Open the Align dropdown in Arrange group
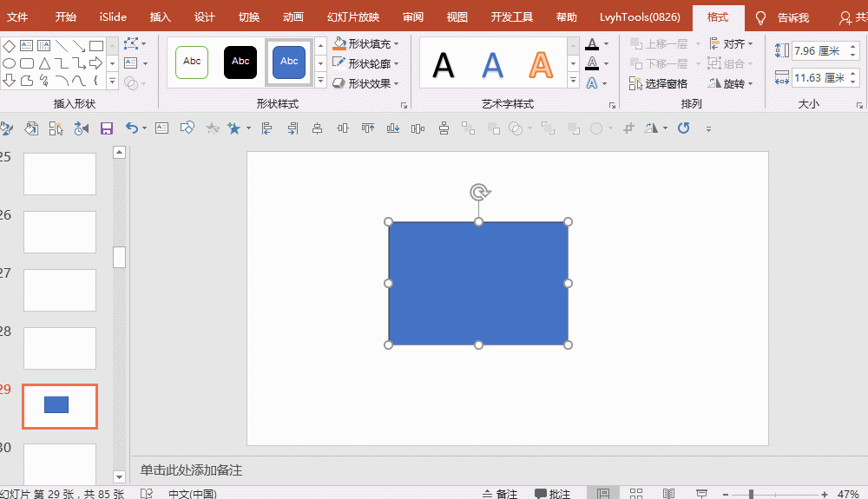The height and width of the screenshot is (499, 868). pos(731,43)
